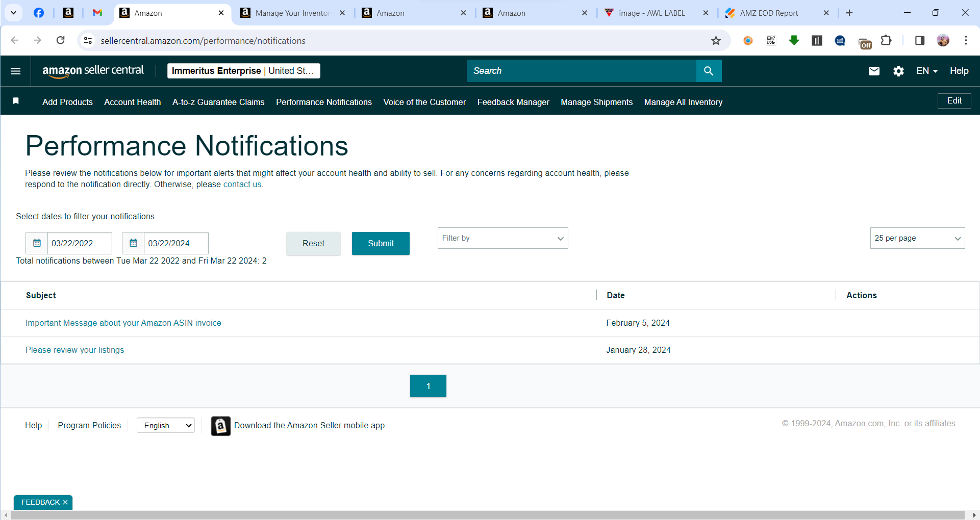980x520 pixels.
Task: Close the FEEDBACK widget with X
Action: coord(65,502)
